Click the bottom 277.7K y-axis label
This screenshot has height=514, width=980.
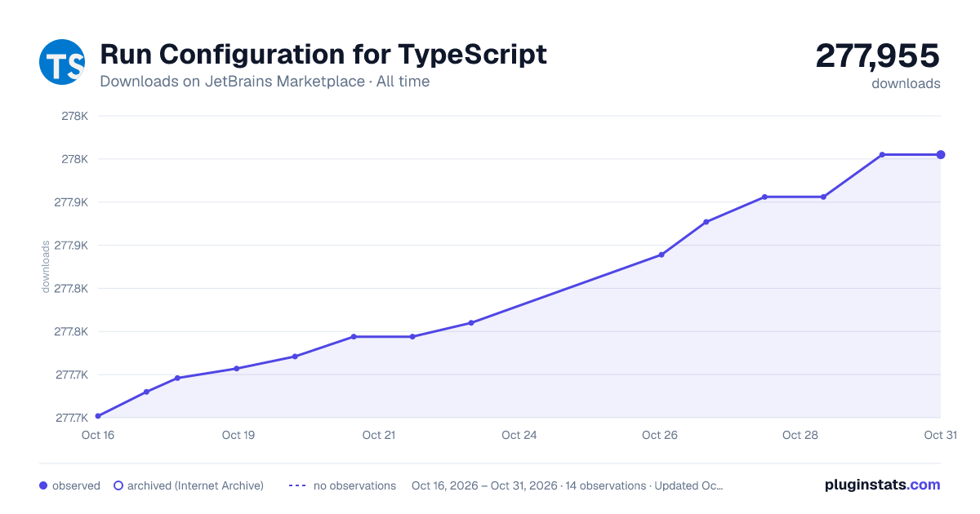72,418
